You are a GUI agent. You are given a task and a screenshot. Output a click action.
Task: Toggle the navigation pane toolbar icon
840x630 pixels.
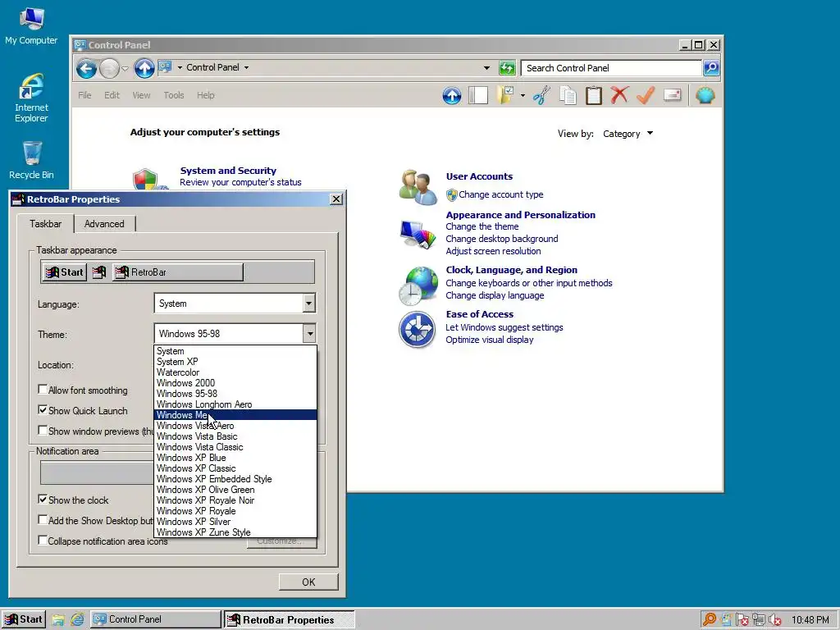(478, 95)
